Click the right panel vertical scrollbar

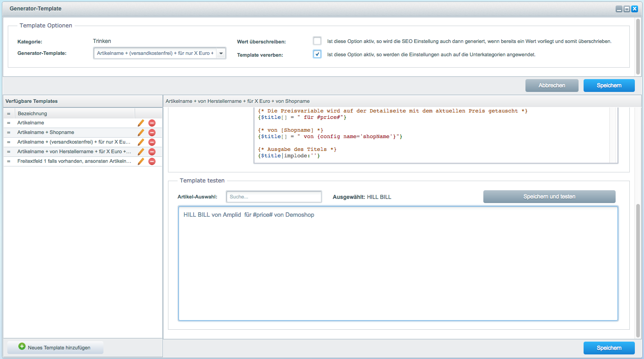pos(638,270)
